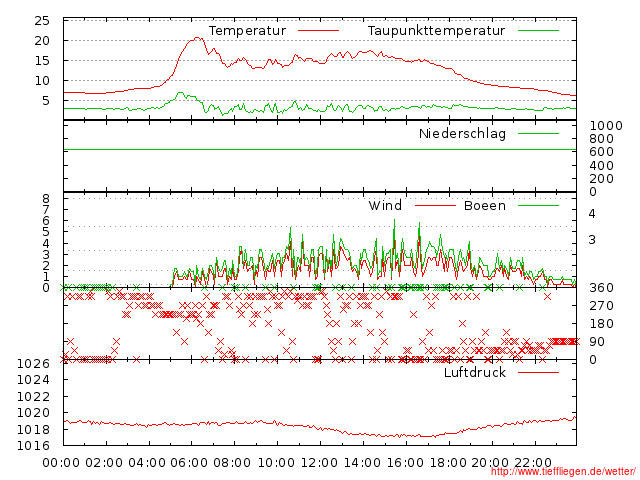Click the 25 temperature axis value

(42, 20)
